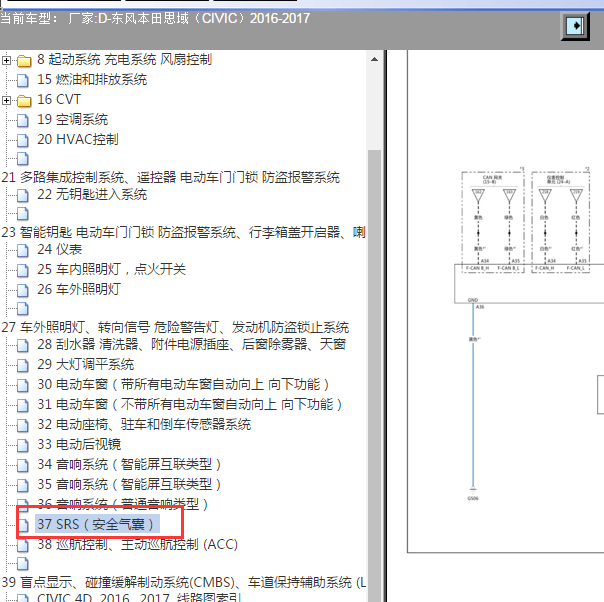Click document icon next to 15 燃油和排放系统
This screenshot has width=604, height=602.
tap(23, 80)
